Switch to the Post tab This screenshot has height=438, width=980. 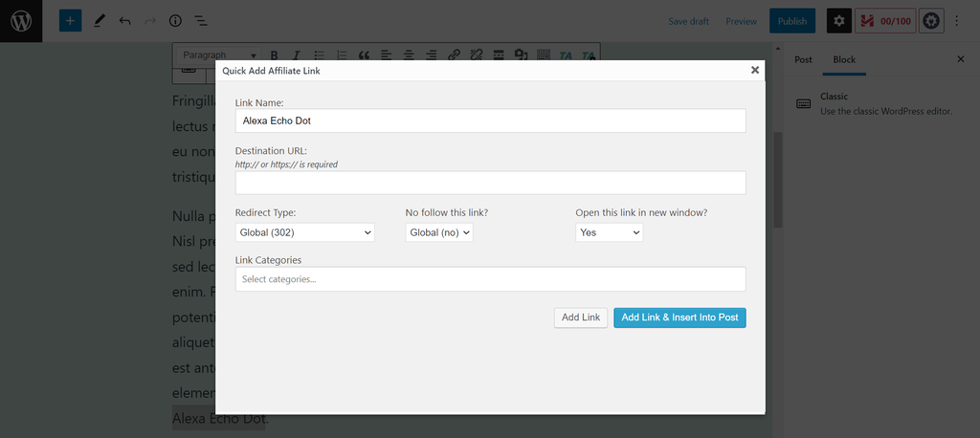(803, 59)
